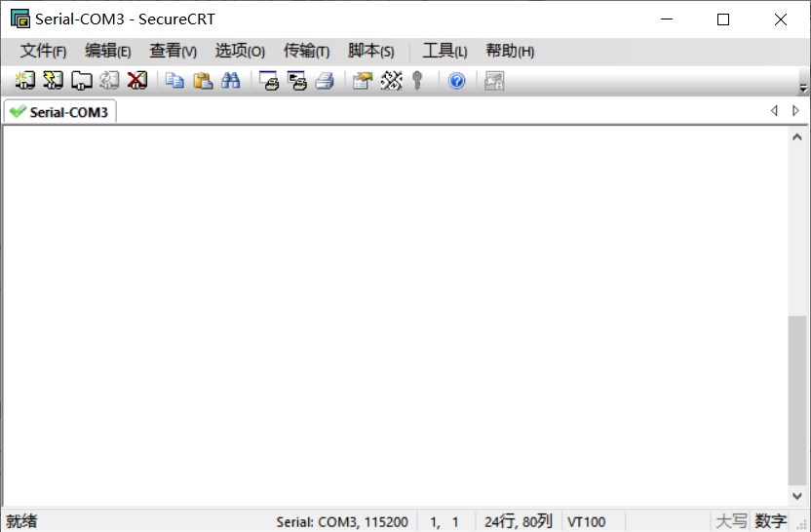Click the vertical scrollbar thumb
Viewport: 811px width, 532px height.
pyautogui.click(x=797, y=400)
